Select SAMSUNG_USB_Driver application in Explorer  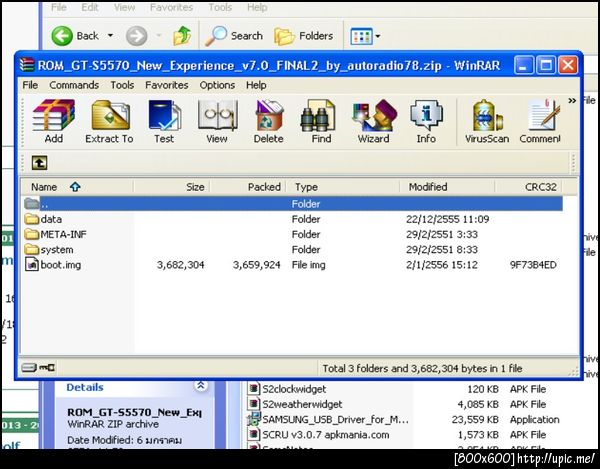328,420
